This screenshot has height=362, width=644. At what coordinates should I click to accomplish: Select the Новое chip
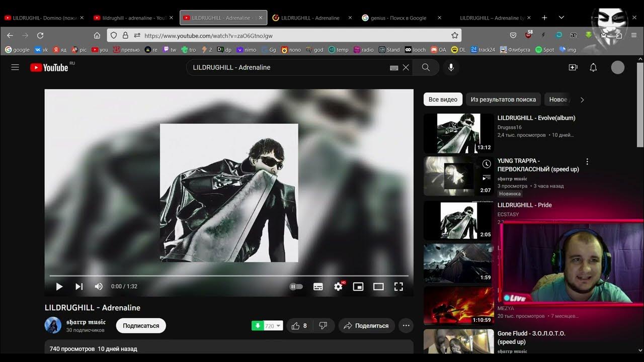[558, 100]
